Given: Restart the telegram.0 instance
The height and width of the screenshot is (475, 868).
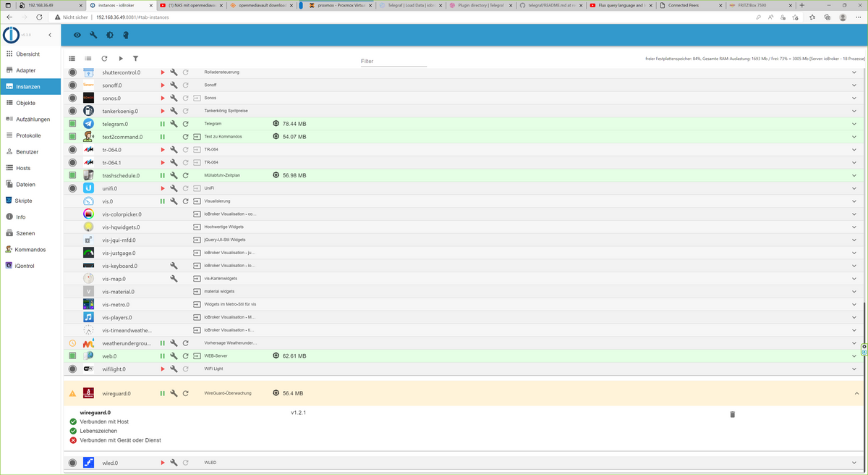Looking at the screenshot, I should pos(186,124).
